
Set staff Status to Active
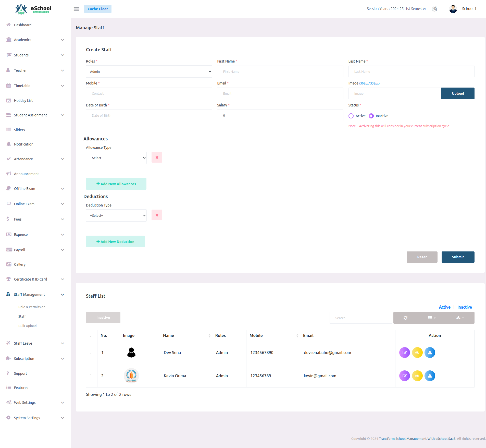tap(351, 116)
